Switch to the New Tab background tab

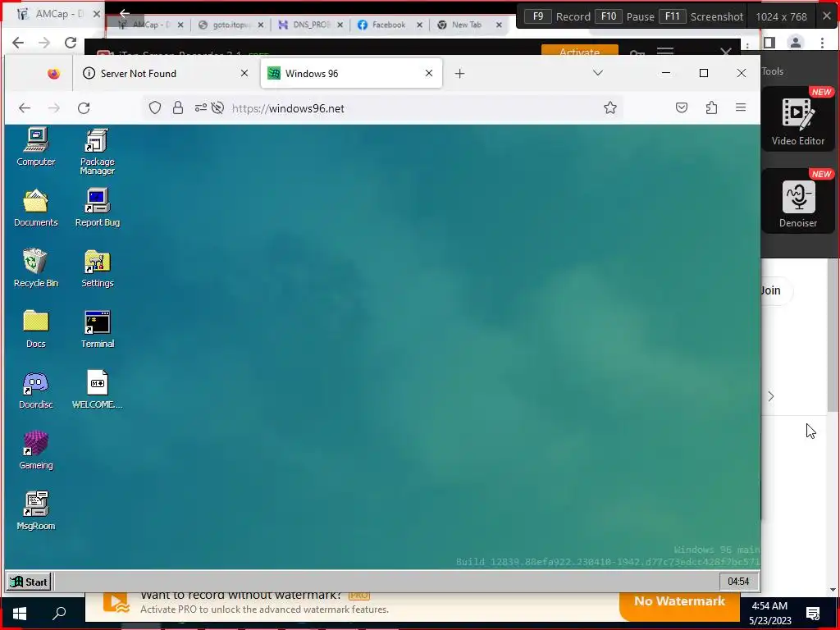469,25
